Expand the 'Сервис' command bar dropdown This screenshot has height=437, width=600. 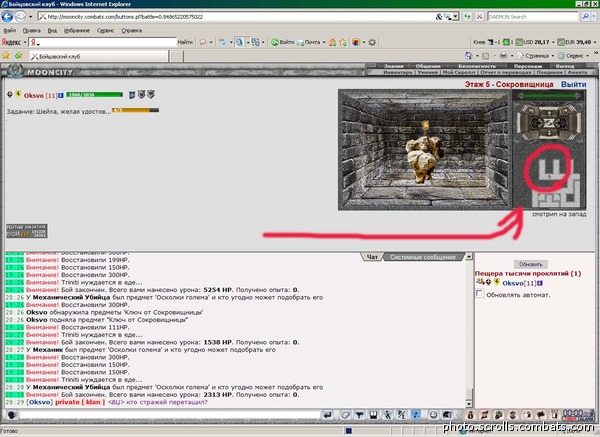[587, 56]
